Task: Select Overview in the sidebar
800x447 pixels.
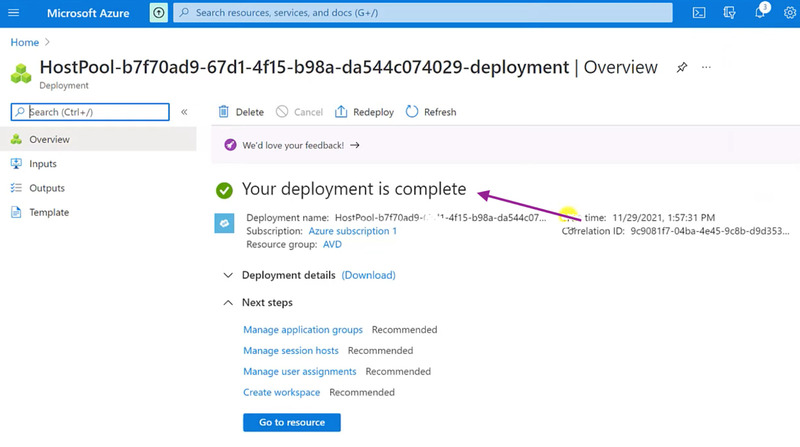Action: (x=98, y=139)
